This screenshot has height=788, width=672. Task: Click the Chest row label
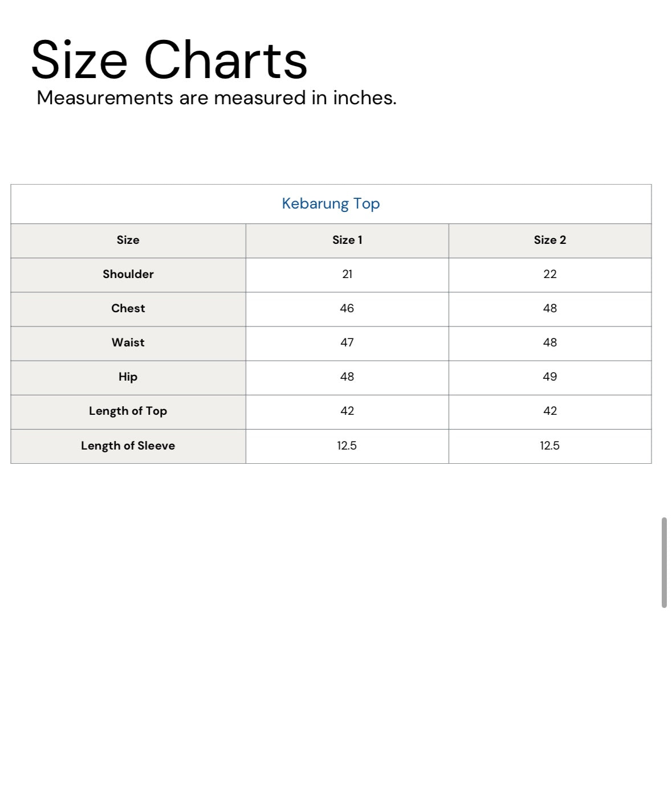[128, 308]
